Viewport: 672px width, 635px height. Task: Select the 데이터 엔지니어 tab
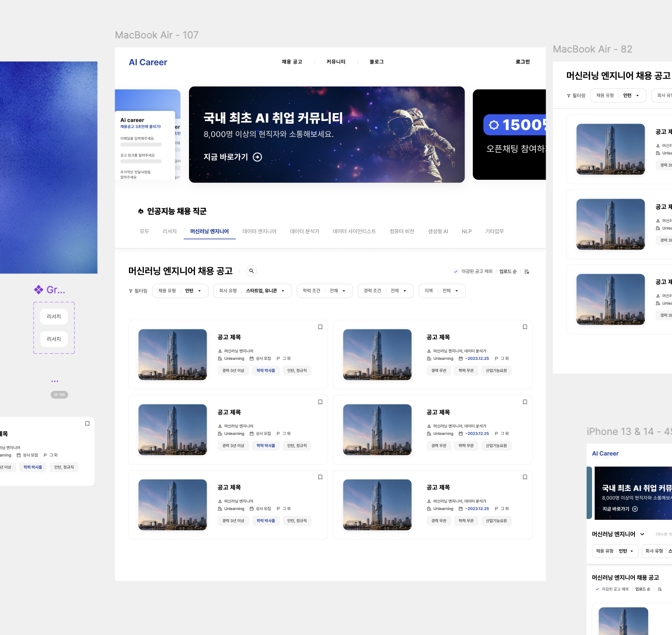259,231
